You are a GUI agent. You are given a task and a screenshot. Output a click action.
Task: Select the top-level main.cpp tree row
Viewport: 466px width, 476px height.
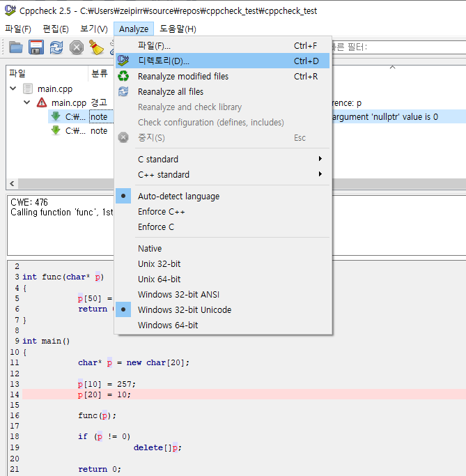pyautogui.click(x=54, y=89)
